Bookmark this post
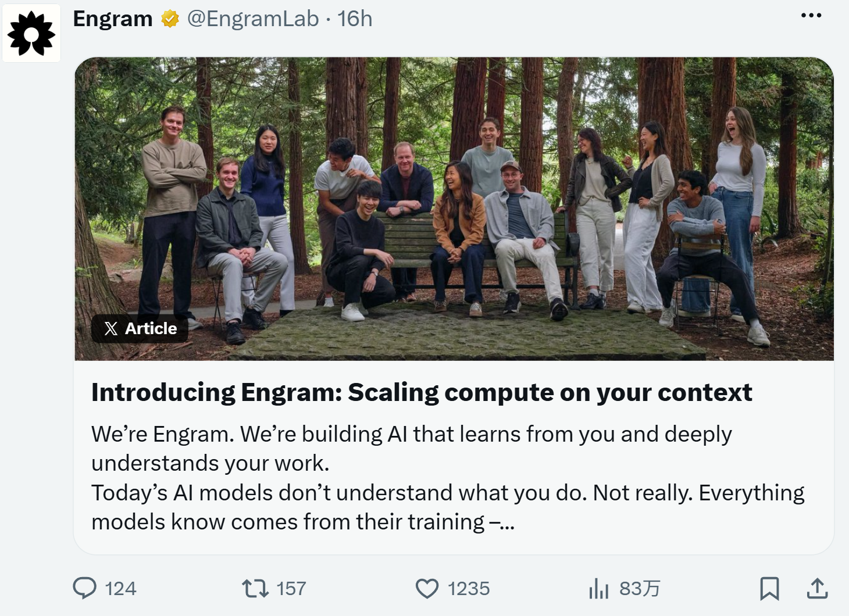This screenshot has height=616, width=849. [769, 588]
